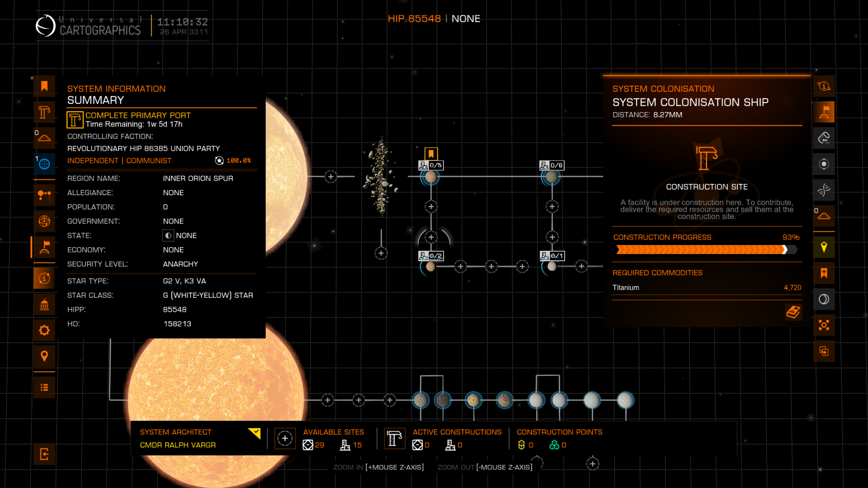Image resolution: width=868 pixels, height=488 pixels.
Task: Select the orange bookmark marker above 0/5 body
Action: pos(431,154)
